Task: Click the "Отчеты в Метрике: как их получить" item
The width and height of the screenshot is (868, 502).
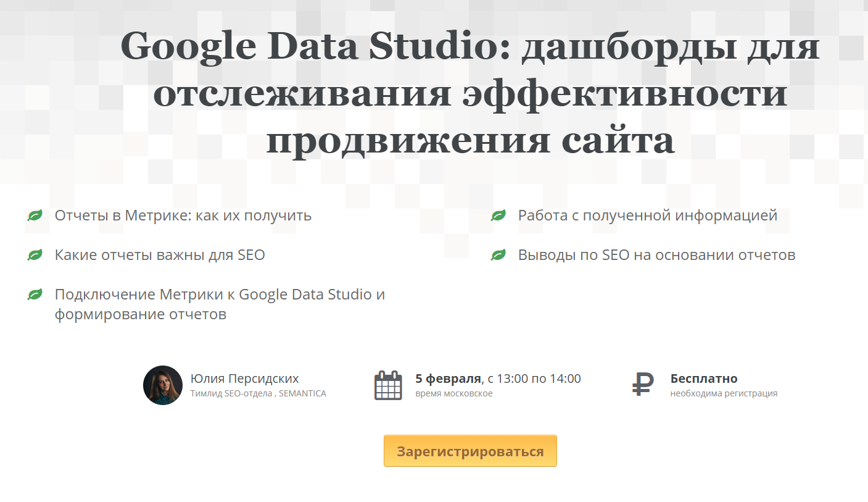Action: [183, 215]
